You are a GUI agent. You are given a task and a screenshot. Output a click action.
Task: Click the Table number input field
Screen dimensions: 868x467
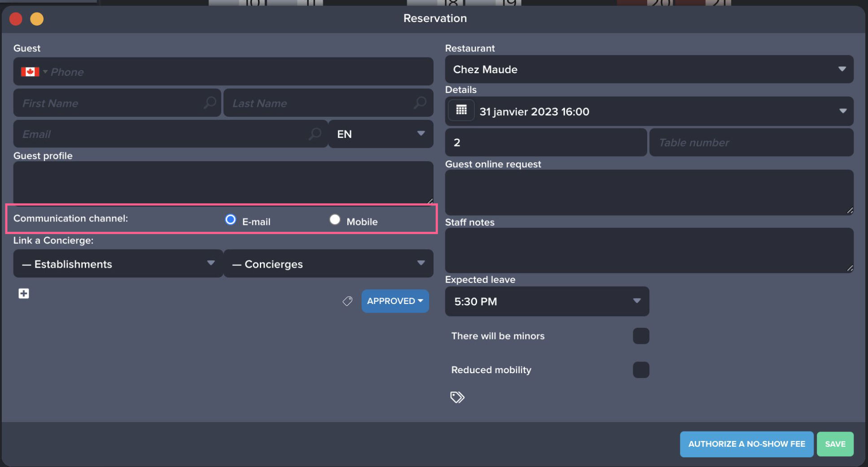pos(751,142)
